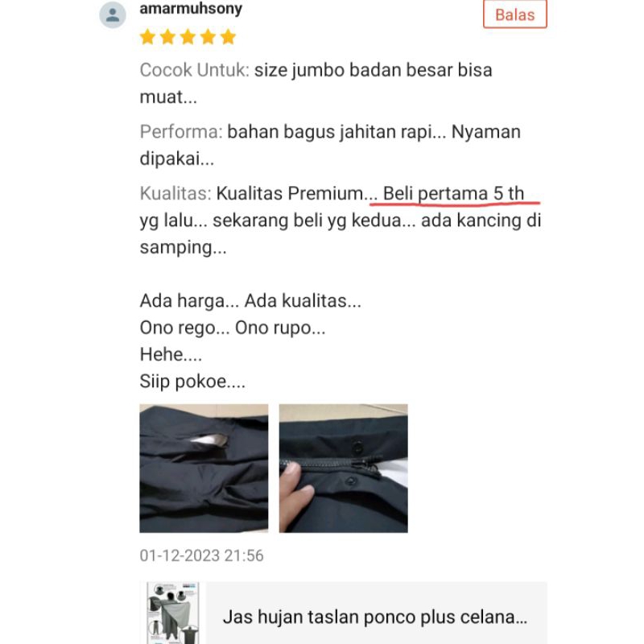Select the first rating star
The image size is (644, 644).
pyautogui.click(x=148, y=37)
